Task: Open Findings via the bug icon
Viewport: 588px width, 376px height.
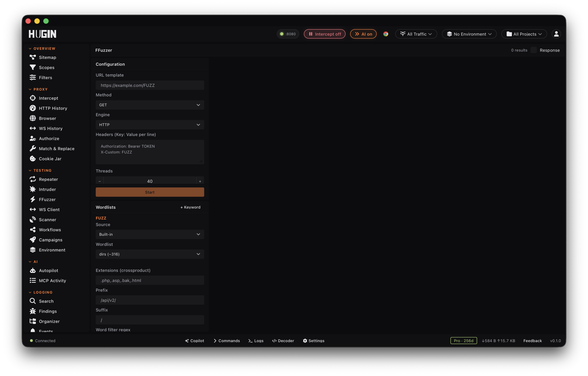Action: click(33, 311)
